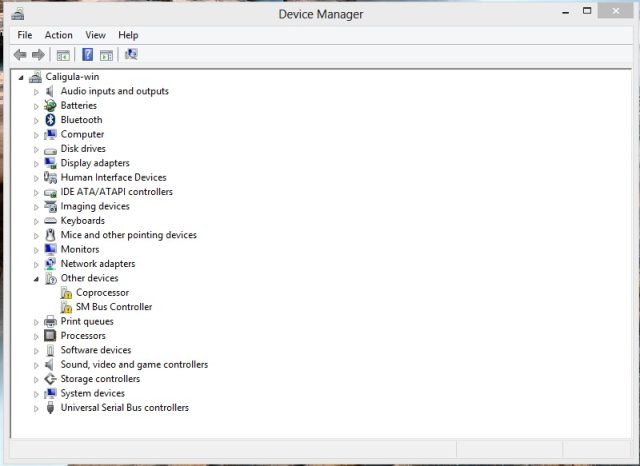Image resolution: width=640 pixels, height=466 pixels.
Task: Maximize the Device Manager window
Action: pyautogui.click(x=587, y=11)
